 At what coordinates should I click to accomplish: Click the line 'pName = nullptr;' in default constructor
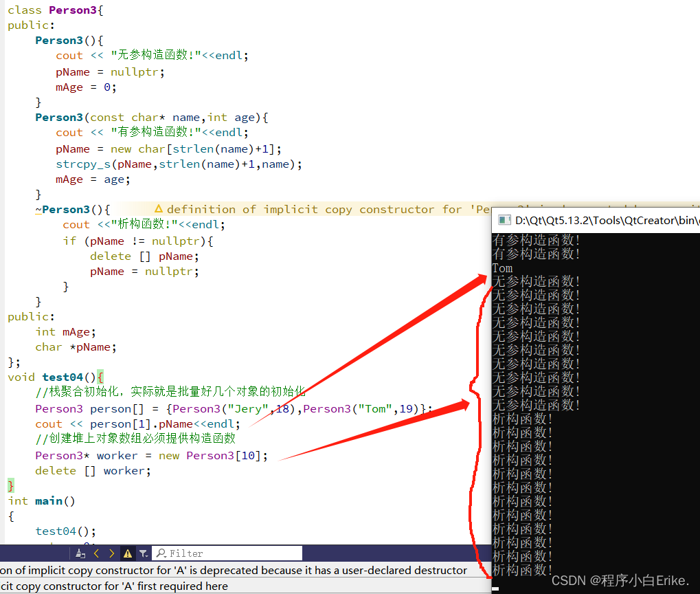(x=110, y=71)
